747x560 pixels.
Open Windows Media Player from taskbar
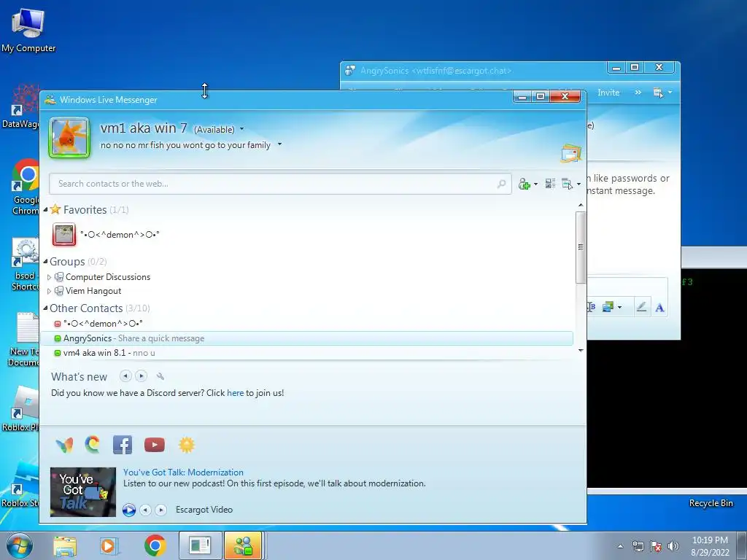click(x=109, y=546)
